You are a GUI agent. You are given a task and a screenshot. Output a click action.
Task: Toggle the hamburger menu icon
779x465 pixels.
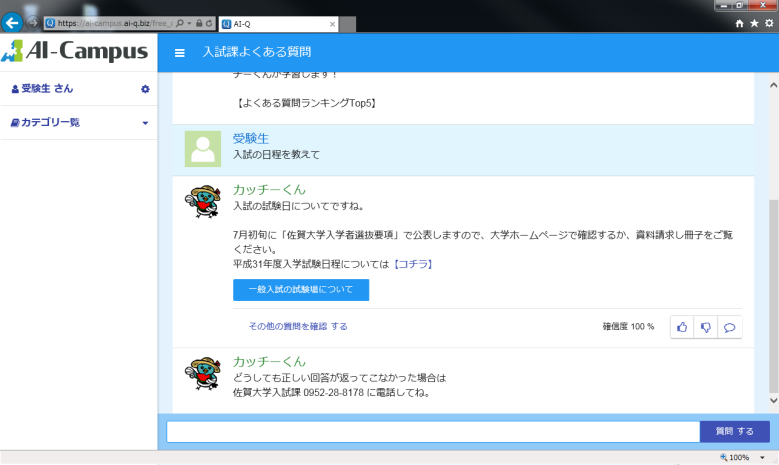point(180,53)
